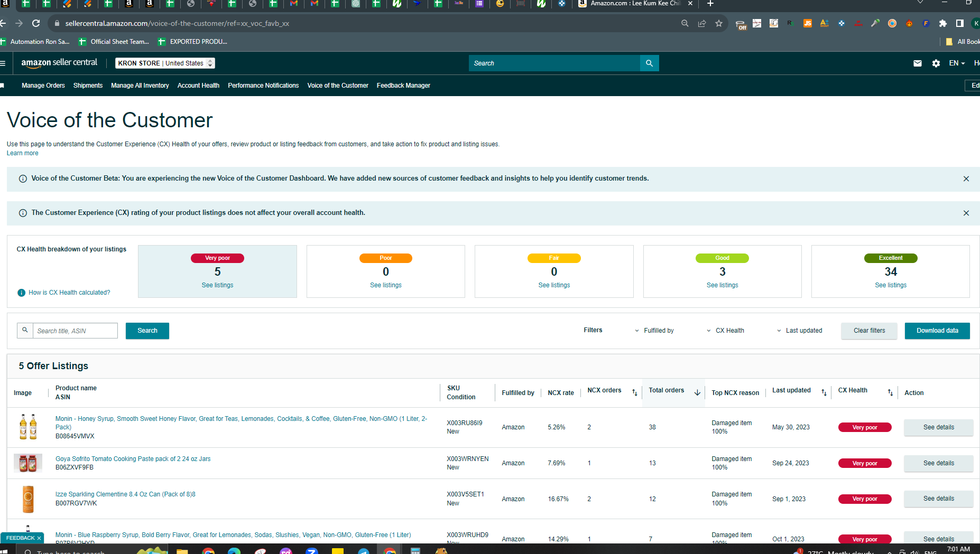Image resolution: width=980 pixels, height=554 pixels.
Task: Open the extension showing the 'Off' badge
Action: click(741, 24)
